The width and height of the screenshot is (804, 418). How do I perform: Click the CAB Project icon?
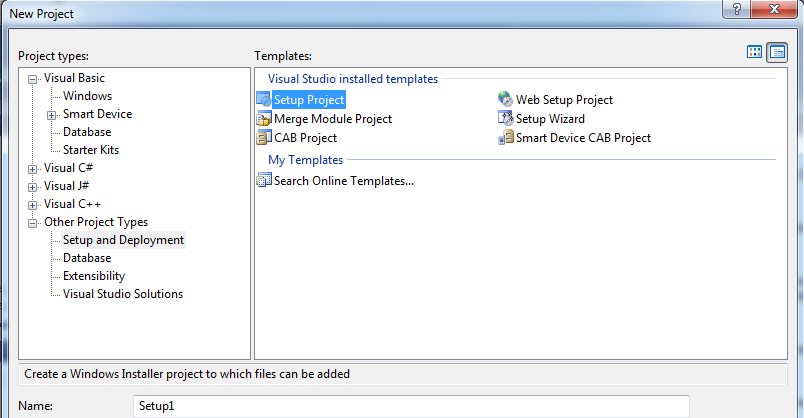(264, 137)
